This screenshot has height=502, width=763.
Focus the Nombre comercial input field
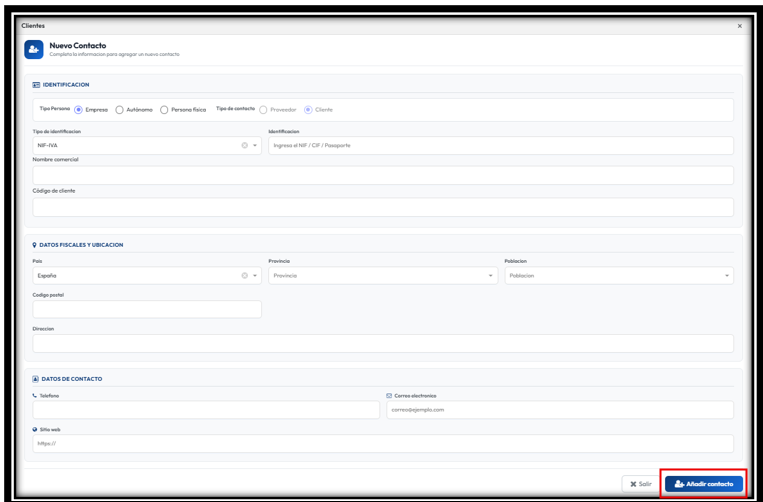pos(383,176)
